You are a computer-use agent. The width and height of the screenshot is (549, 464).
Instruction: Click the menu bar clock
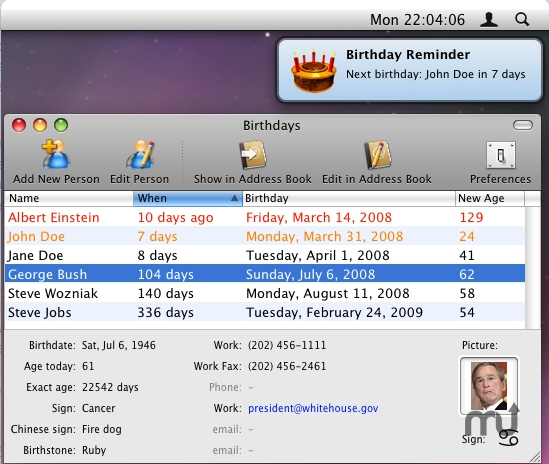coord(417,20)
